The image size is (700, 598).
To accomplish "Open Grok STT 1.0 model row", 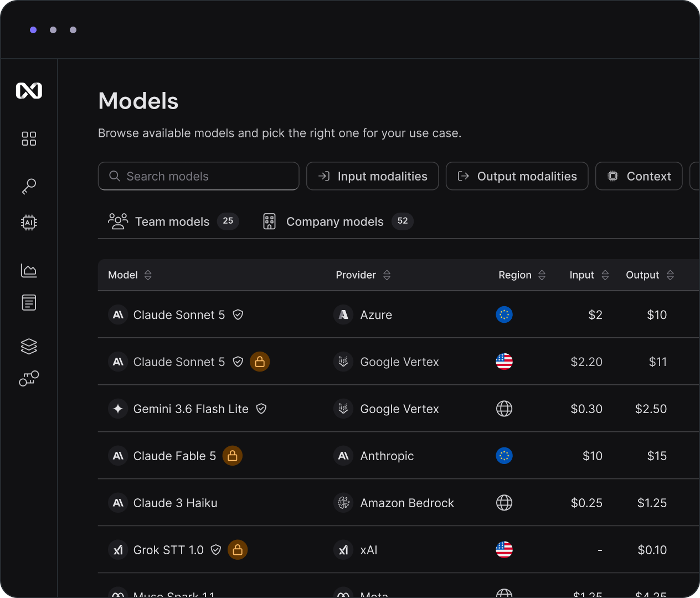I will [399, 550].
